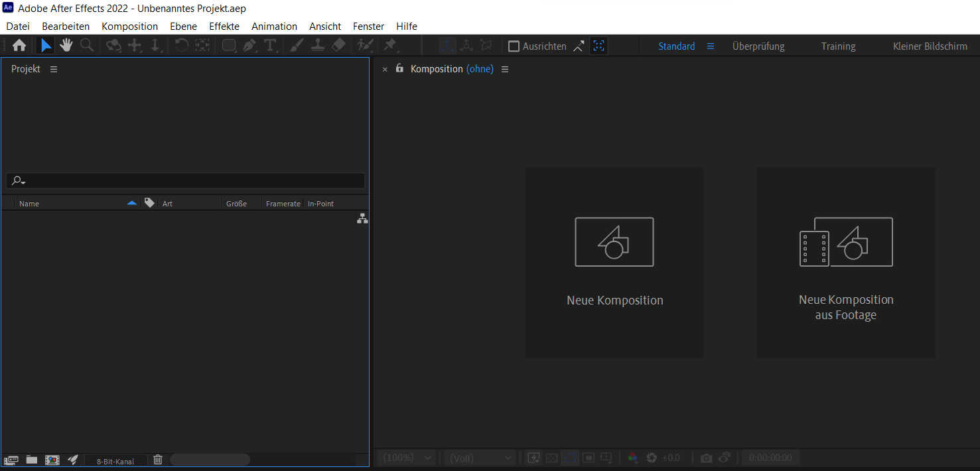Open the Fenster menu
The width and height of the screenshot is (980, 471).
tap(368, 27)
